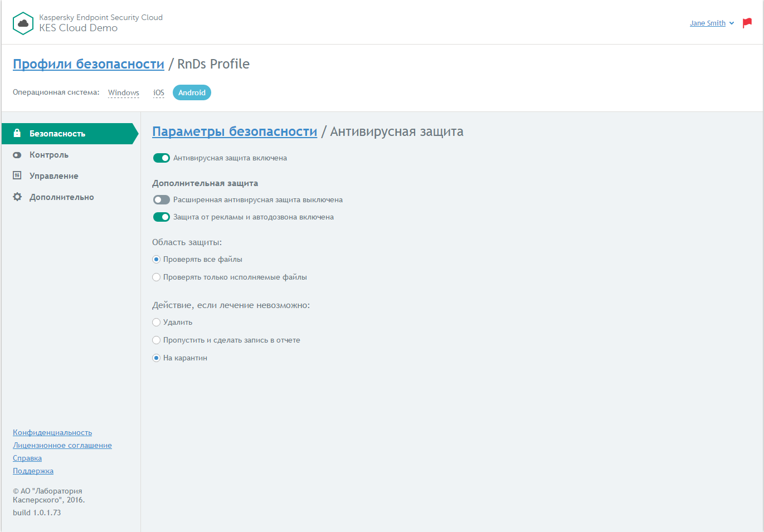Click the red flag notification icon

[747, 23]
